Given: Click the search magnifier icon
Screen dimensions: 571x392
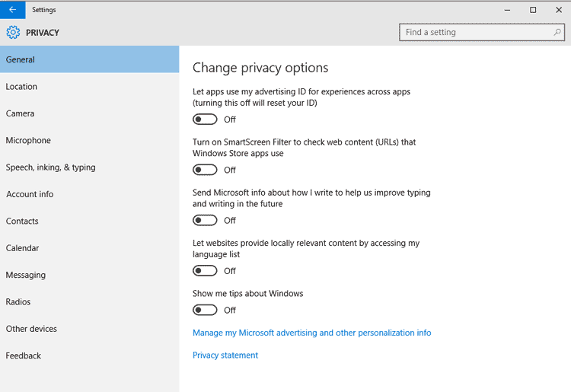Looking at the screenshot, I should 557,32.
